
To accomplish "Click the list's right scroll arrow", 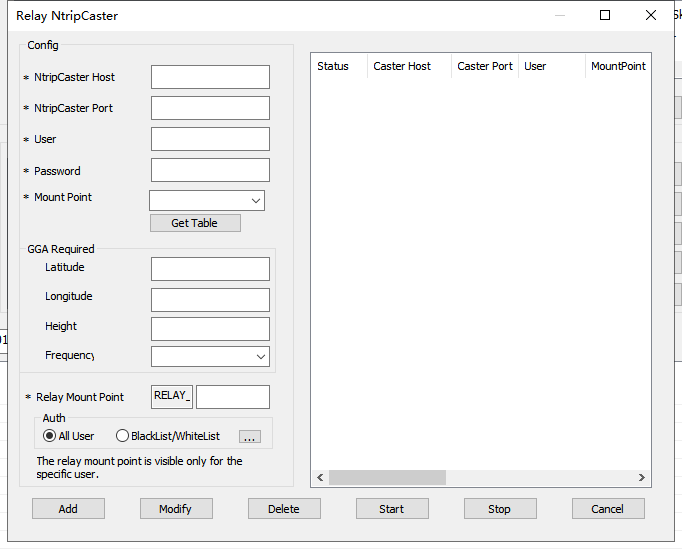I will click(642, 478).
